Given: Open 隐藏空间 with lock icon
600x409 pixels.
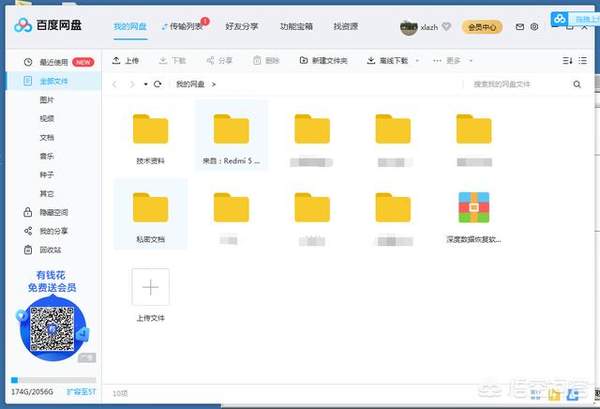Looking at the screenshot, I should (46, 212).
